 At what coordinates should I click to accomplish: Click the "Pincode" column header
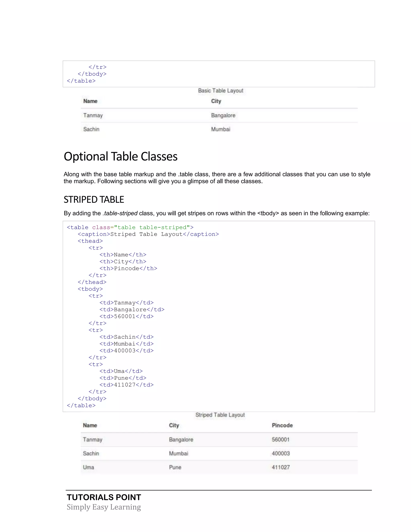coord(282,425)
